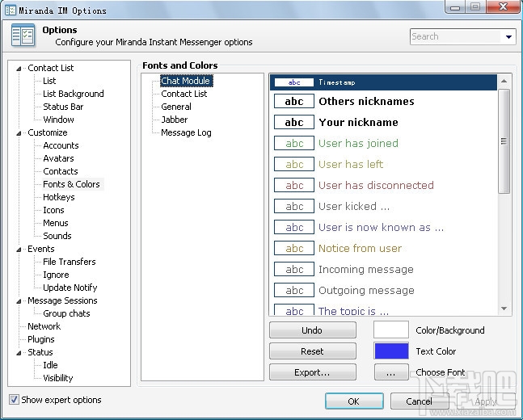Open Window options page

(58, 120)
